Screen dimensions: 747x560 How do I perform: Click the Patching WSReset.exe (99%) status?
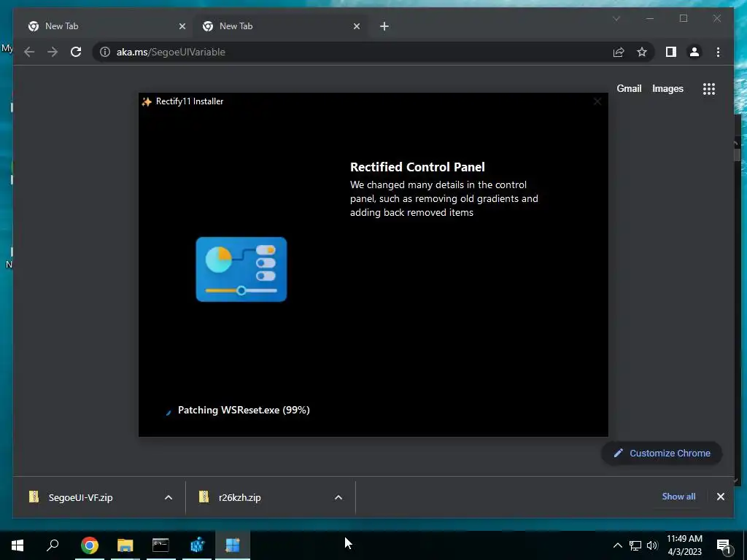(244, 410)
